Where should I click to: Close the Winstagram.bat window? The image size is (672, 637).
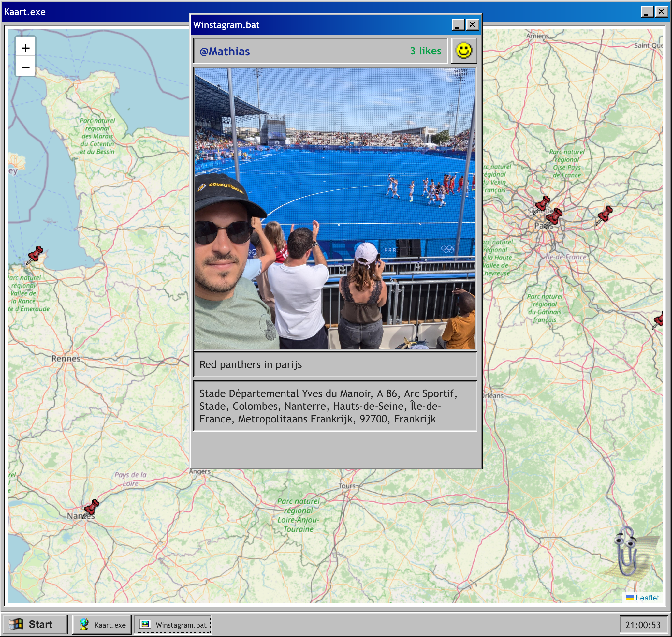472,25
